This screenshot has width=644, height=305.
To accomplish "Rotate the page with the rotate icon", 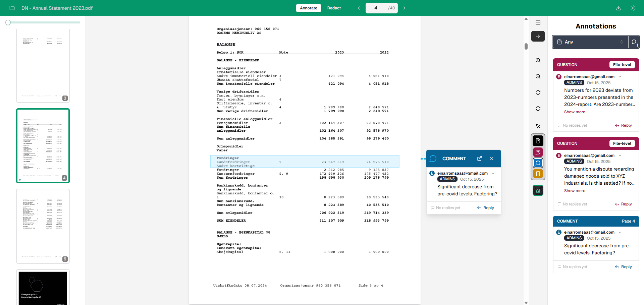I will click(538, 93).
